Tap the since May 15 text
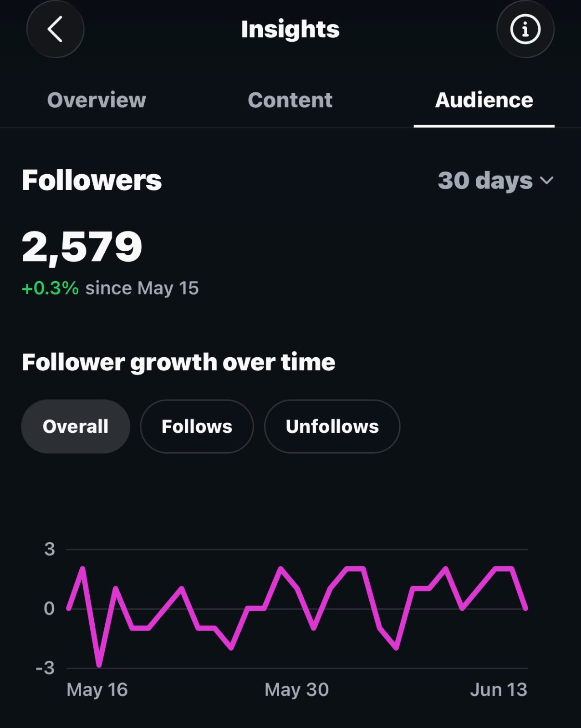 pos(142,288)
